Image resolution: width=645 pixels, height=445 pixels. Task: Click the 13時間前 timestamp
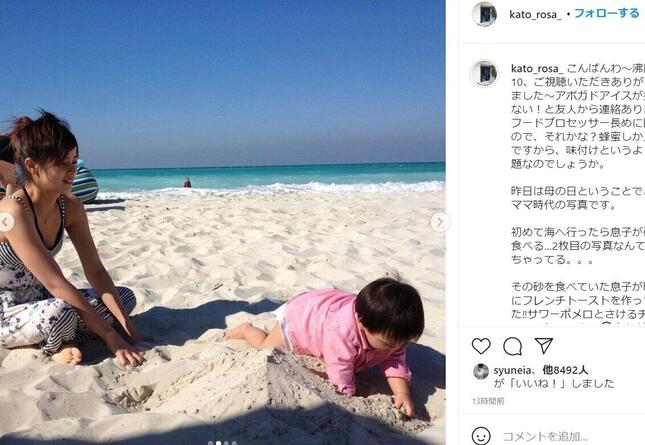point(488,401)
